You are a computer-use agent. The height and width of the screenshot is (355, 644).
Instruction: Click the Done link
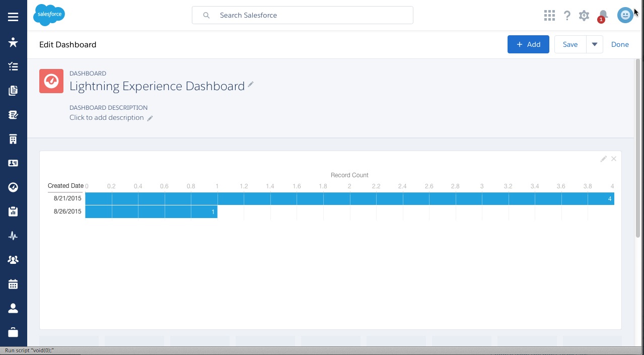620,44
